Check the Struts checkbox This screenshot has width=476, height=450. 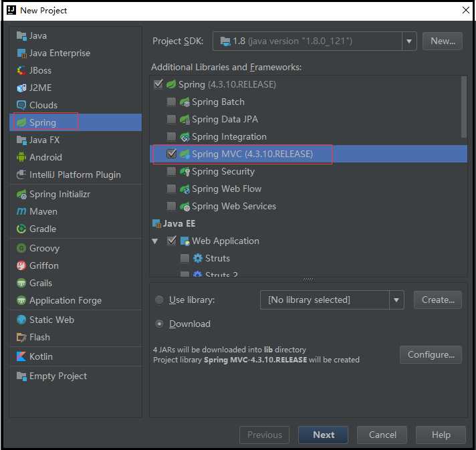185,258
